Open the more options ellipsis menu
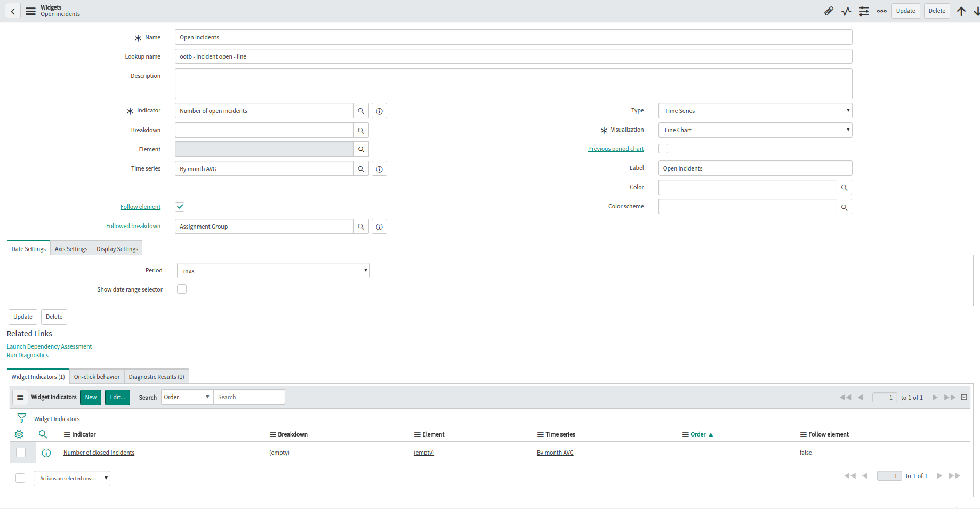Screen dimensions: 980x509 coord(881,11)
